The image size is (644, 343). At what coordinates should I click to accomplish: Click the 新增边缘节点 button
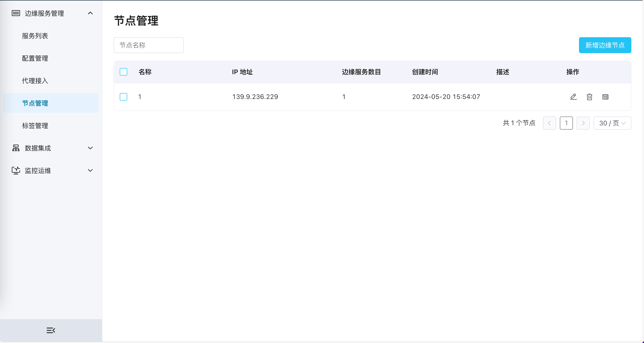point(605,45)
